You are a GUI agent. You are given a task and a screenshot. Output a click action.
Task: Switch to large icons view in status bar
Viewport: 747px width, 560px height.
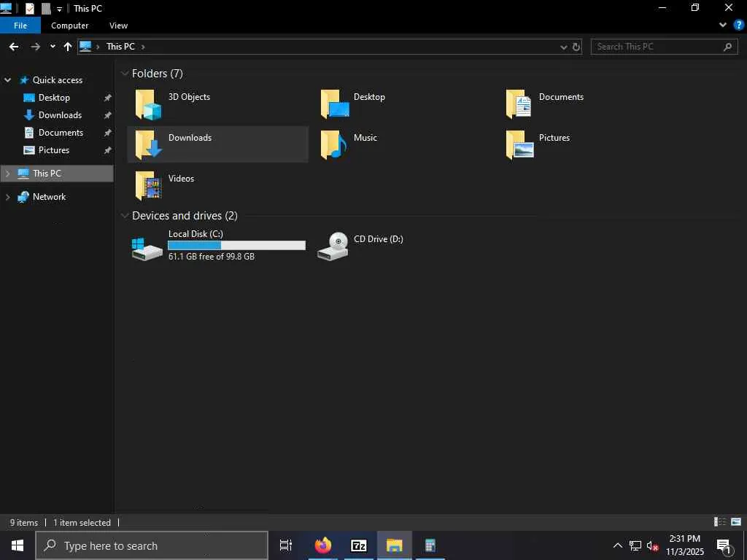click(736, 522)
